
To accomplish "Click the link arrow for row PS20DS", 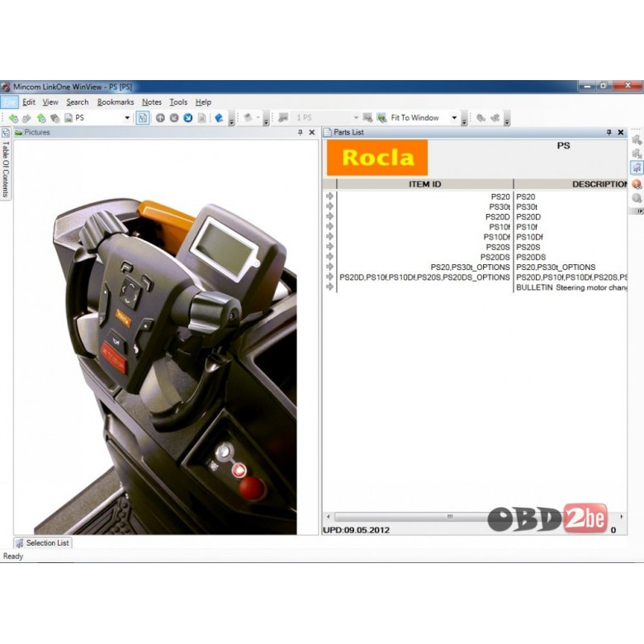I will coord(329,257).
